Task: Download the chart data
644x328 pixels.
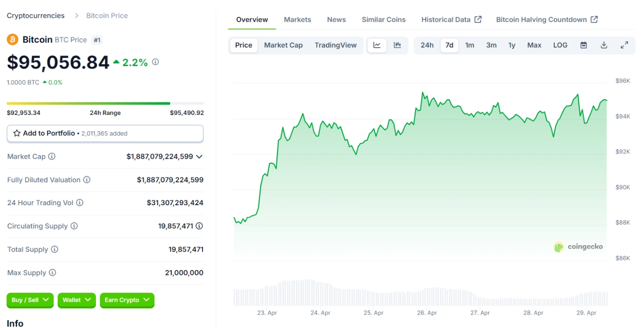Action: (x=604, y=45)
